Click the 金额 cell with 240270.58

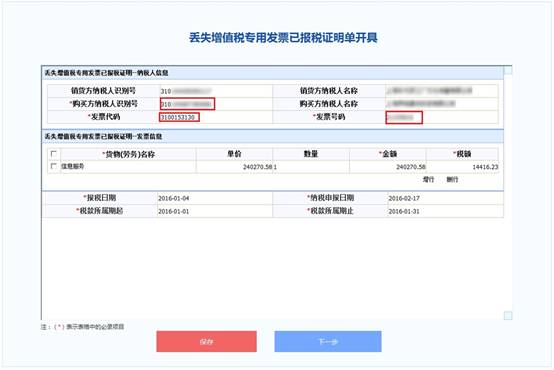(x=388, y=167)
